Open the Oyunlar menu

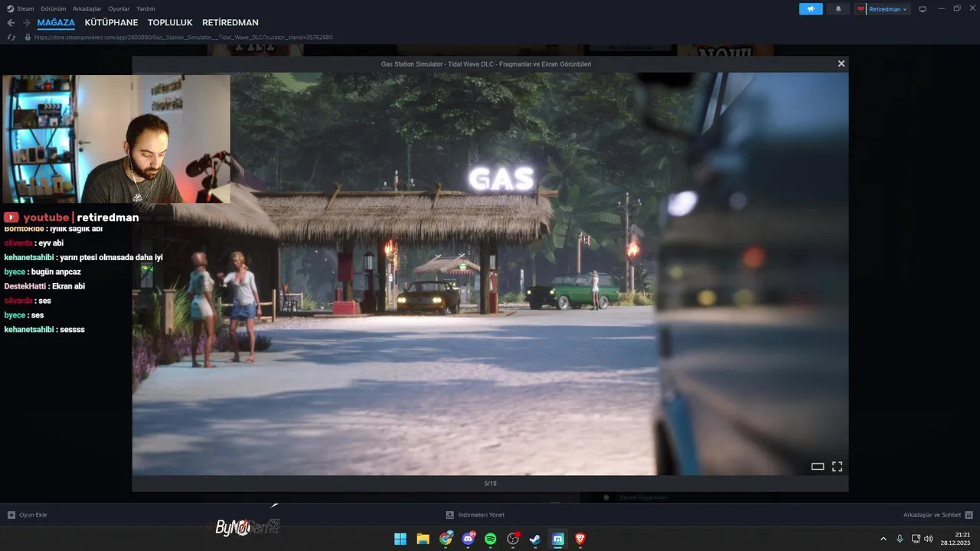coord(119,8)
